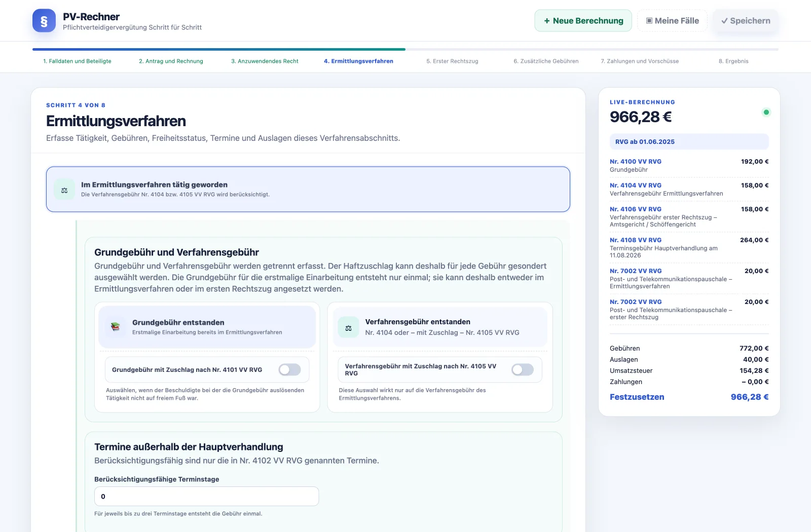
Task: Open Meine Fälle
Action: click(672, 21)
